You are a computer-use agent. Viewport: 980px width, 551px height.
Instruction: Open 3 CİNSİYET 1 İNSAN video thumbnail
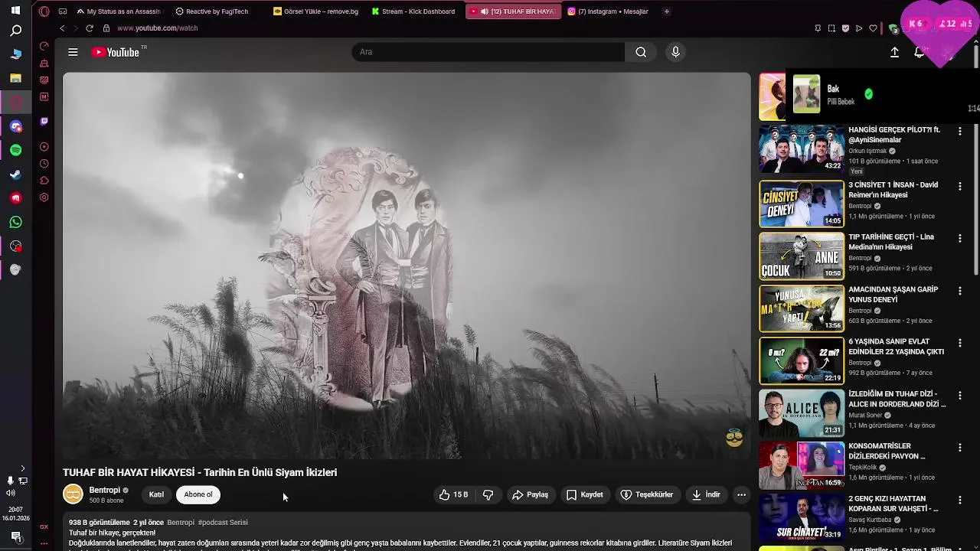[x=802, y=204]
